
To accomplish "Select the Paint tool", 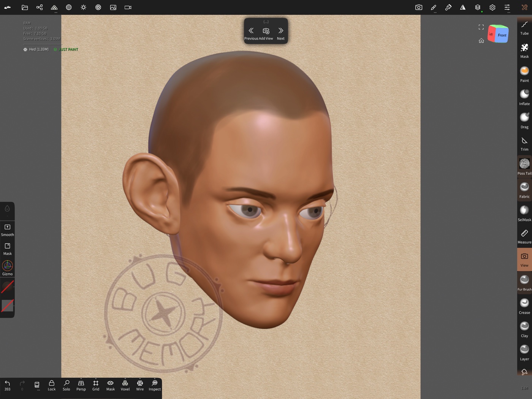I will click(x=524, y=74).
